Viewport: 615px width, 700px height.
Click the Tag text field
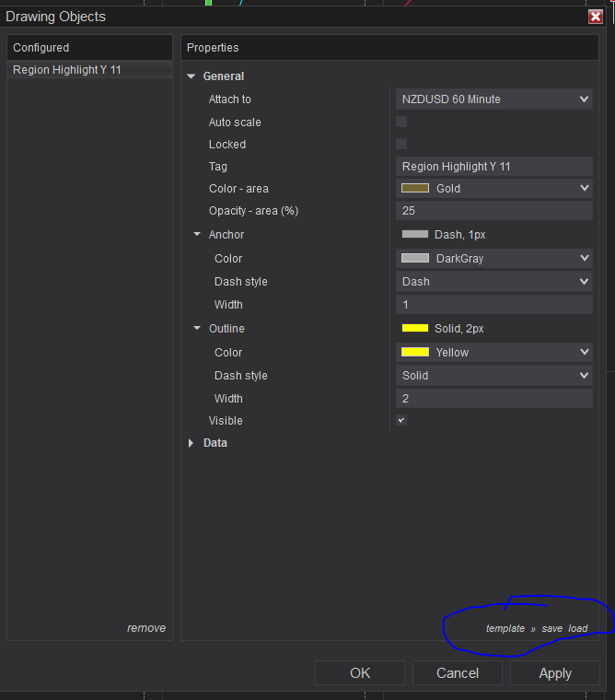[495, 167]
